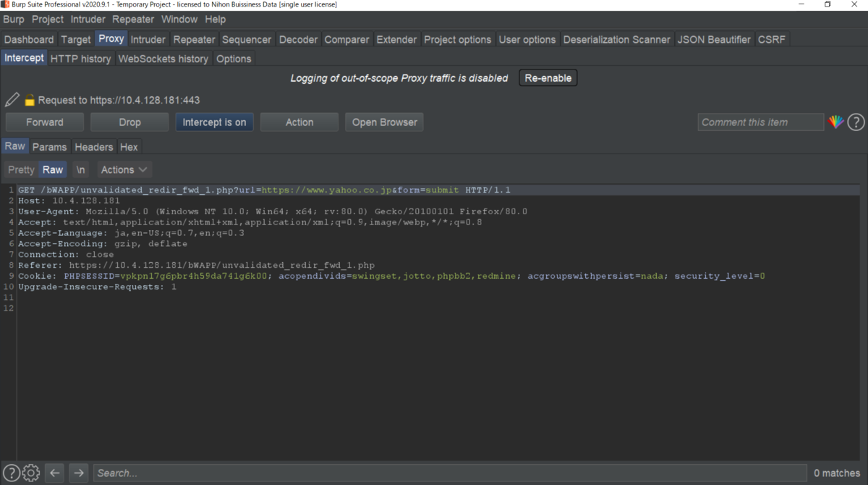Toggle the Intercept is on button
Screen dimensions: 868x485
point(214,122)
